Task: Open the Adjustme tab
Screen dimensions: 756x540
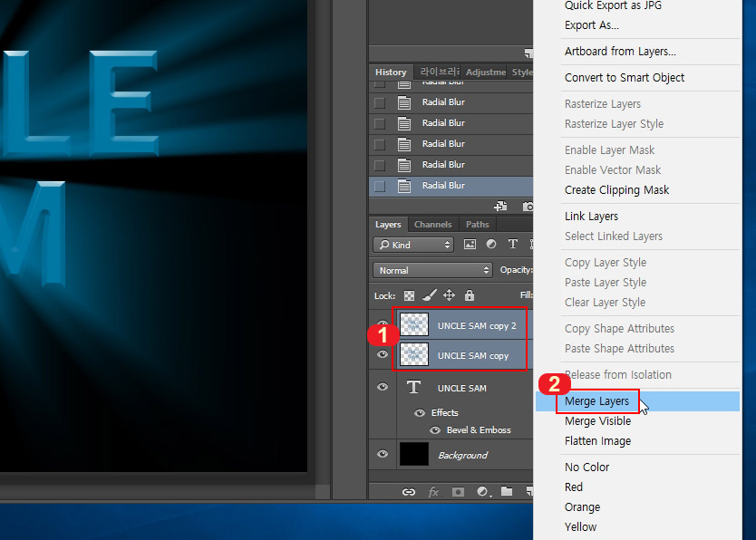Action: click(486, 72)
